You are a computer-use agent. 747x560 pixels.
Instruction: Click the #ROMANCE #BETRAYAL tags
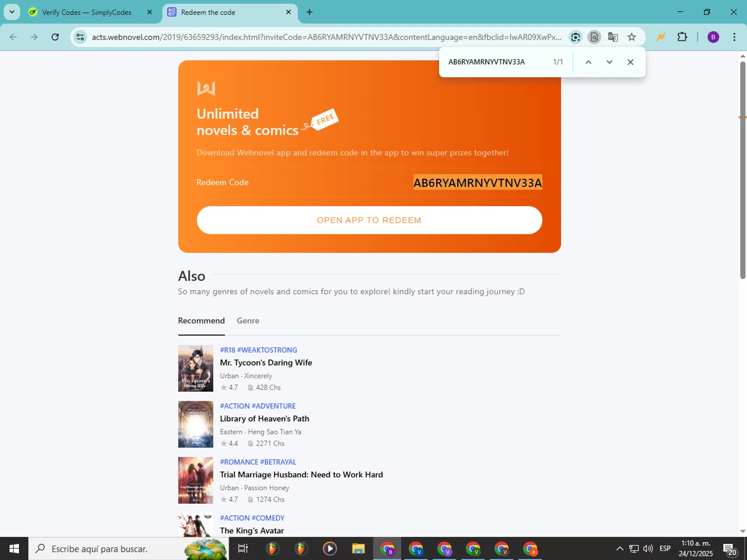[258, 462]
